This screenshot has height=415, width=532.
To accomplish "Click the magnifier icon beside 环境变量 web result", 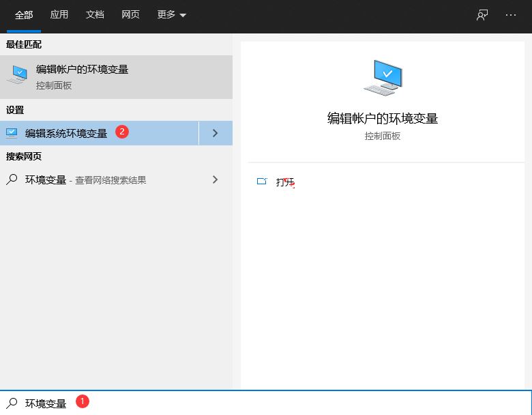I will point(12,180).
